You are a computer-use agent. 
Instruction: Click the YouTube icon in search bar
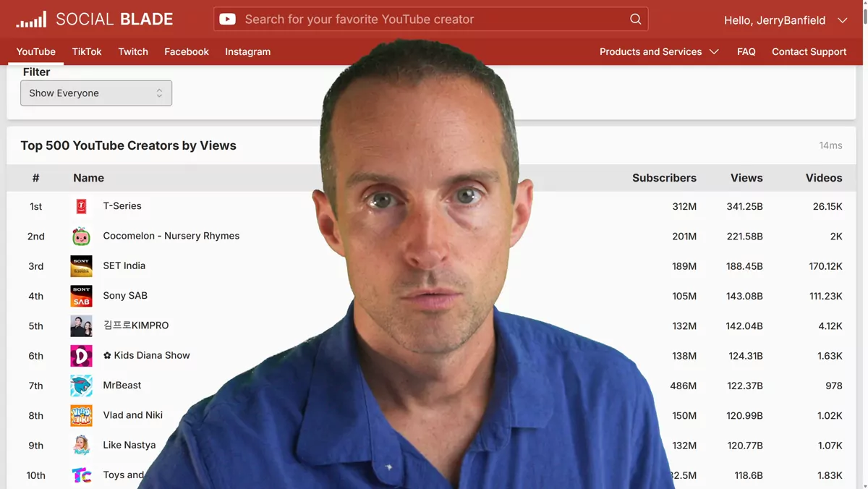click(228, 20)
